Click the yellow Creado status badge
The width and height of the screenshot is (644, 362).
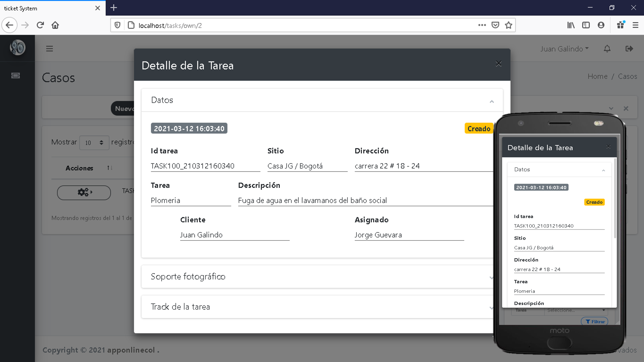pos(479,129)
